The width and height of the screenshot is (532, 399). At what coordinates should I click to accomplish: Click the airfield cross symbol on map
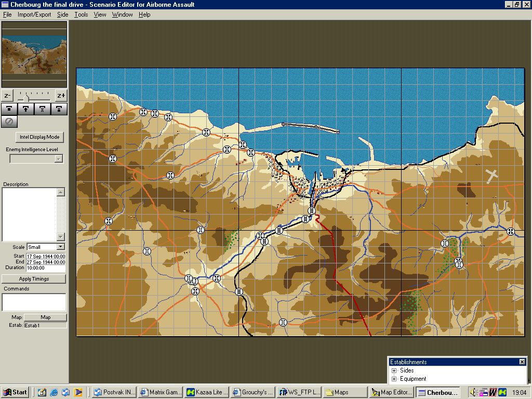(x=491, y=176)
